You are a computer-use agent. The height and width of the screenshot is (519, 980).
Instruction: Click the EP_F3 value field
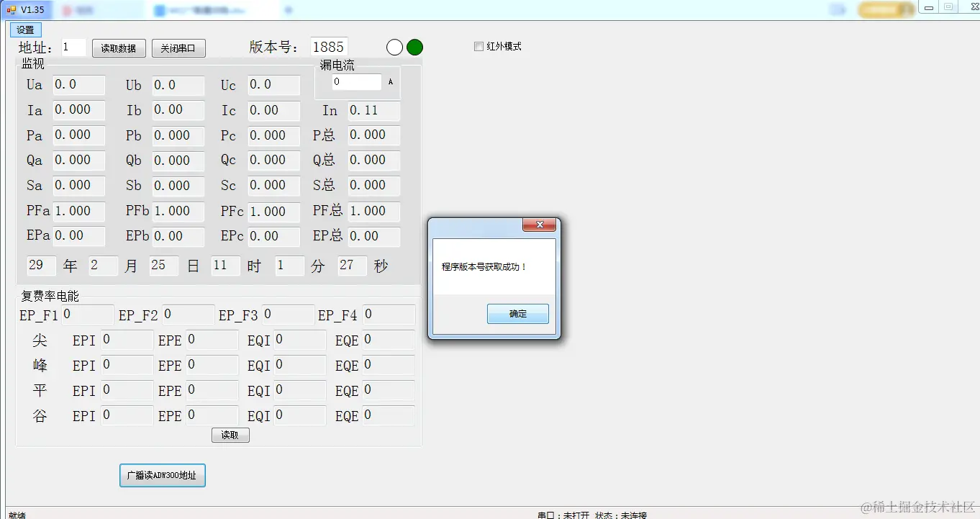pos(289,315)
